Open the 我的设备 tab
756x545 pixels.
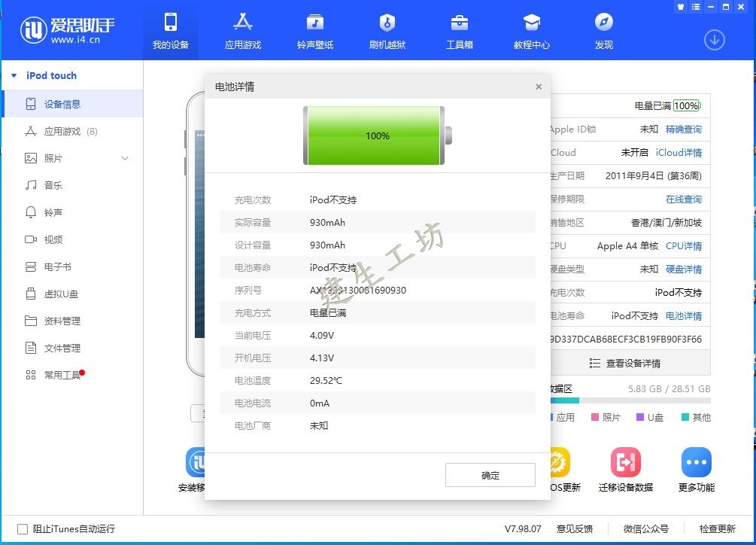point(170,32)
